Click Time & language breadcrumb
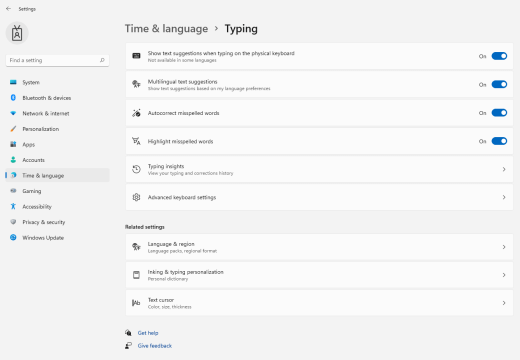 click(166, 29)
